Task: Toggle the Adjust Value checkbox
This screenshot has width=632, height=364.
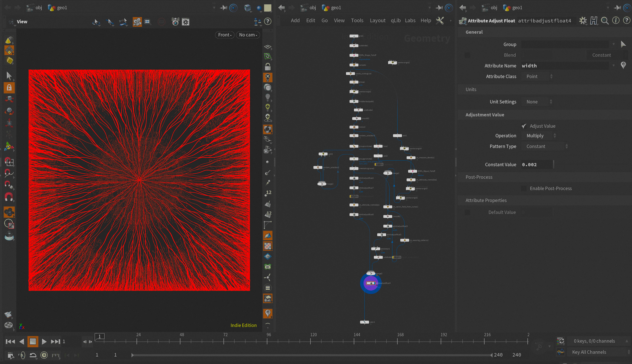Action: (524, 126)
